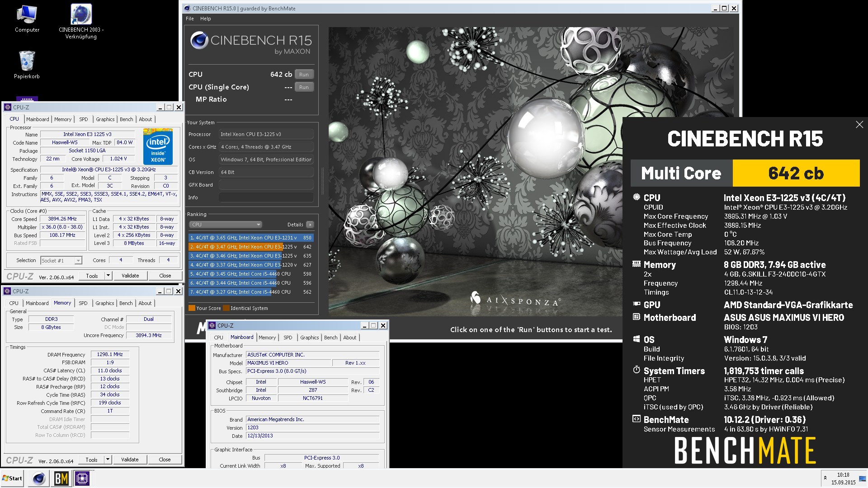This screenshot has width=868, height=488.
Task: Open SPD tab in top CPU-Z window
Action: coord(84,119)
